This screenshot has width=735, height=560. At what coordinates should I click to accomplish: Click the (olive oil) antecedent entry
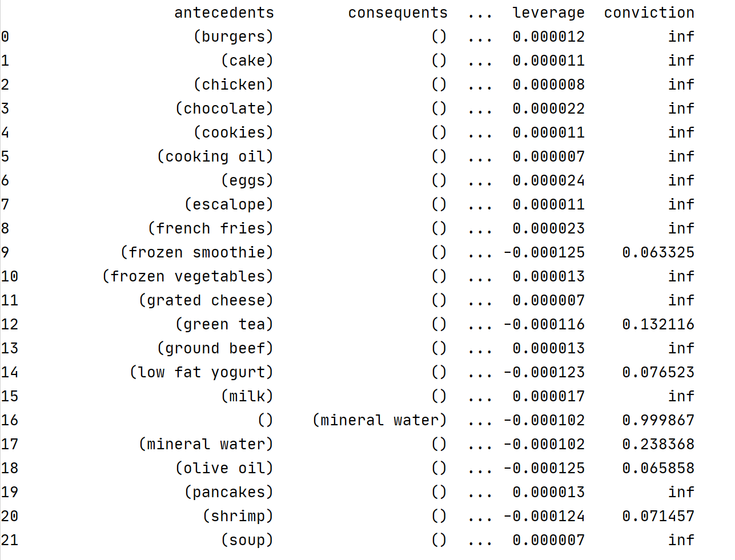224,468
